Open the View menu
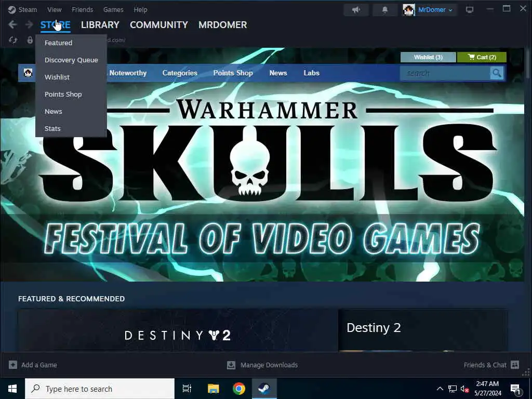532x399 pixels. (54, 9)
